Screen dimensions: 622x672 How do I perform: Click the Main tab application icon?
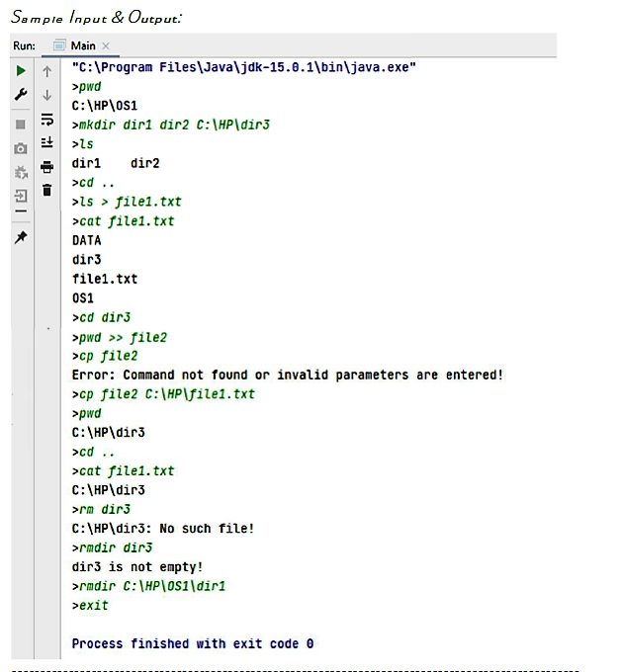tap(59, 45)
